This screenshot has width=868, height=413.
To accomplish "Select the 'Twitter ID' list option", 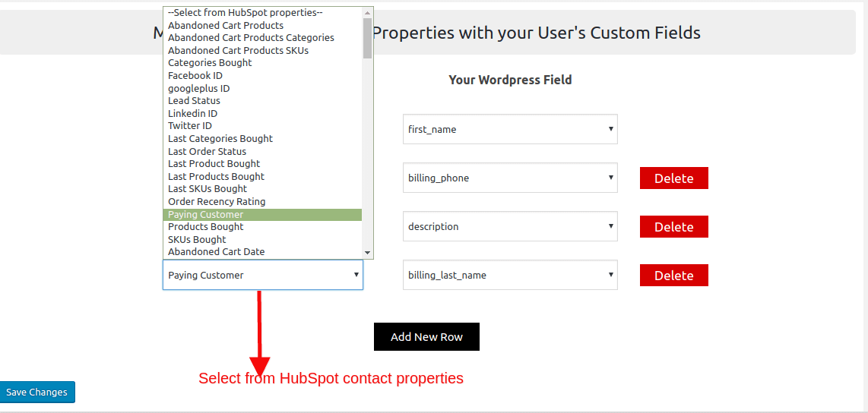I will click(190, 125).
